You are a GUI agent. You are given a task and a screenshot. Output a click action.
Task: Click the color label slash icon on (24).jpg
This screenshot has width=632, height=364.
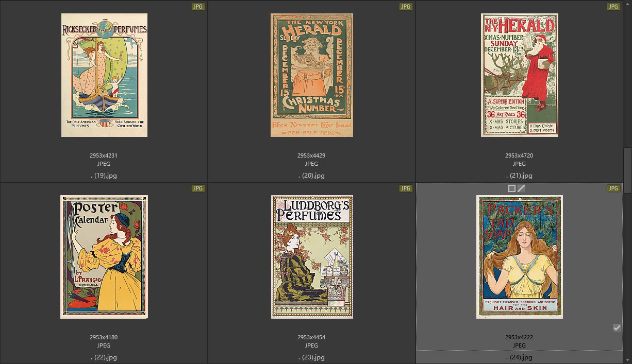[521, 188]
